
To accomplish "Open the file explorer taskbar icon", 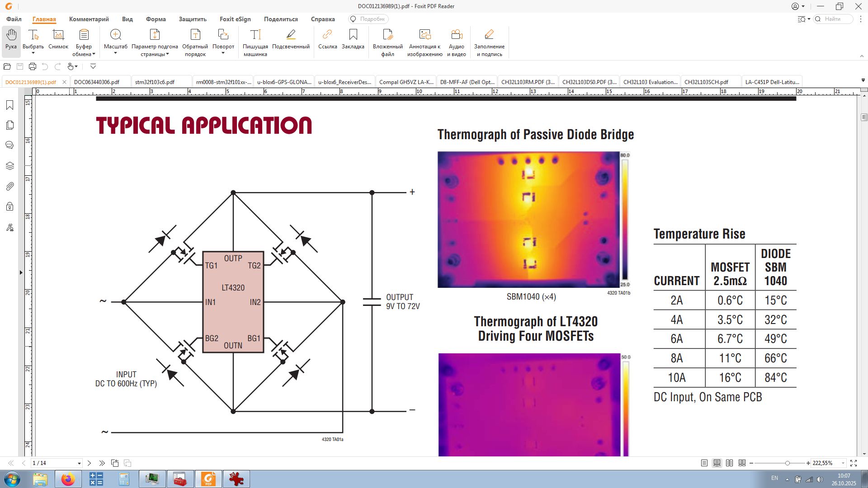I will [40, 479].
